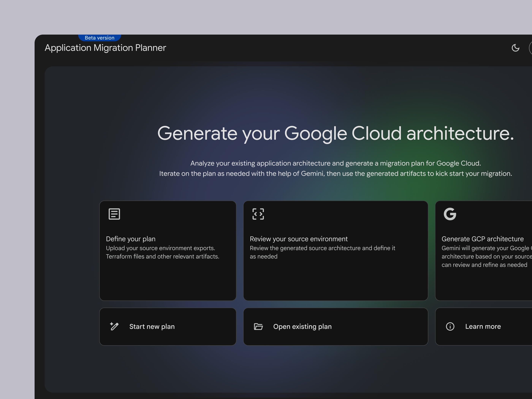Open the profile avatar in the top-right corner

tap(531, 48)
